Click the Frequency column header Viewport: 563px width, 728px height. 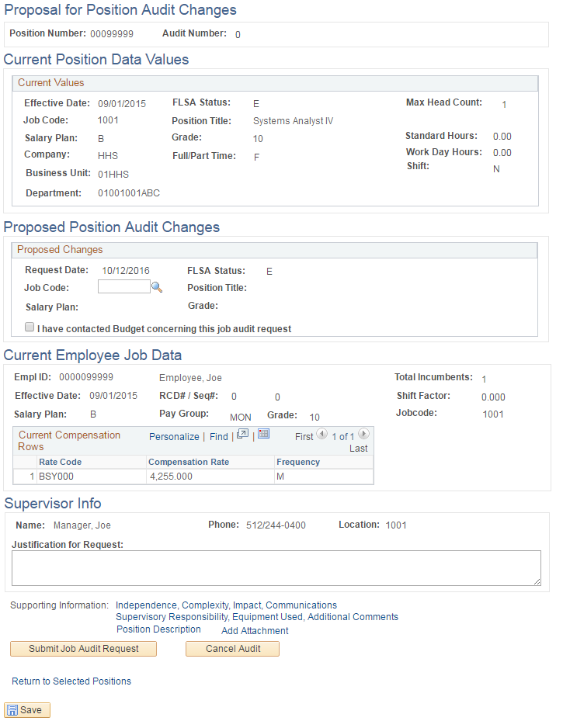pyautogui.click(x=298, y=462)
